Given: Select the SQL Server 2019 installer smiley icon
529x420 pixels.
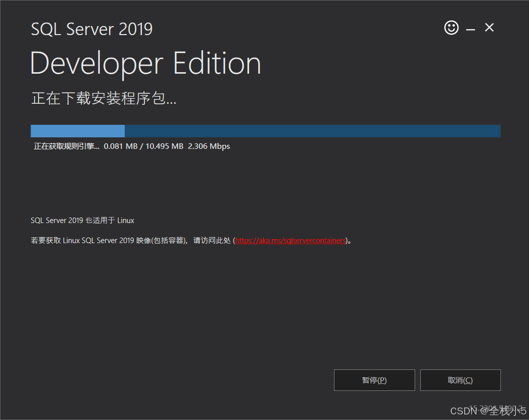Looking at the screenshot, I should pos(451,28).
